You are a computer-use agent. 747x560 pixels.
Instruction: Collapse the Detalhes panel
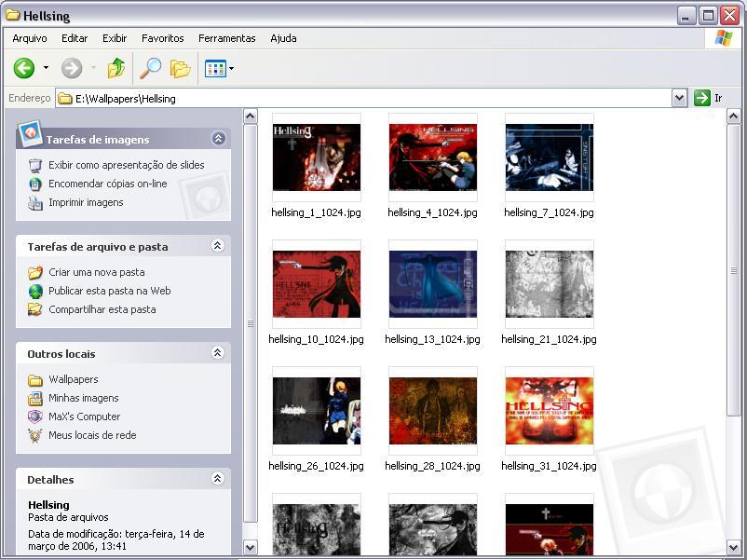[217, 479]
